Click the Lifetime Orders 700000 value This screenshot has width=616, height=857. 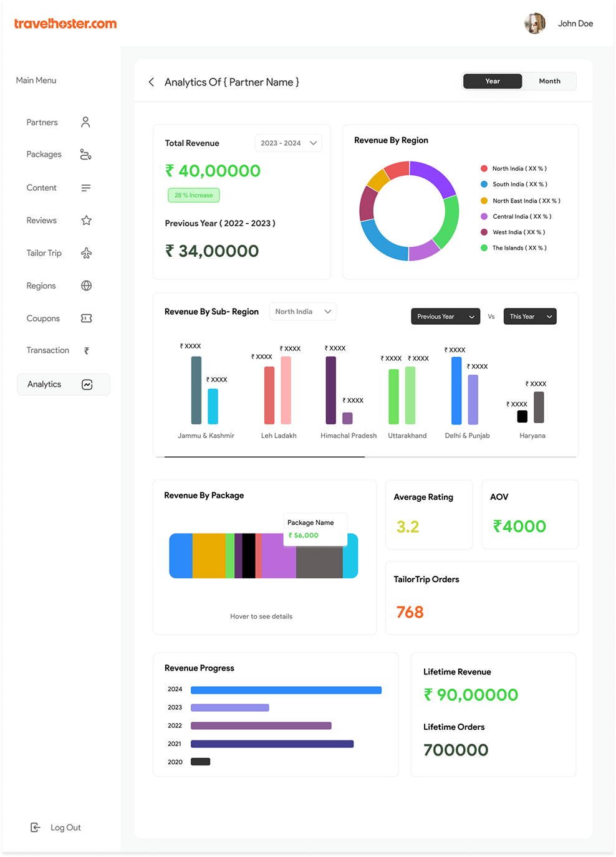tap(456, 750)
